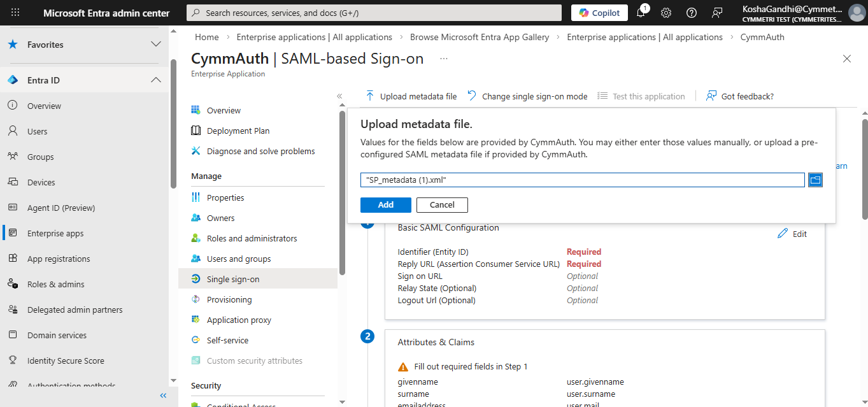The image size is (868, 407).
Task: Collapse the app menu using the double chevron
Action: pos(339,96)
